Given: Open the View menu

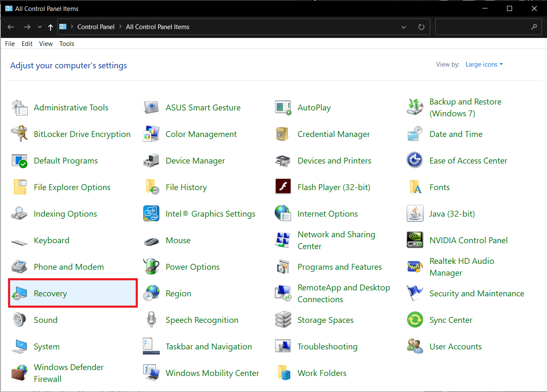Looking at the screenshot, I should pyautogui.click(x=46, y=43).
